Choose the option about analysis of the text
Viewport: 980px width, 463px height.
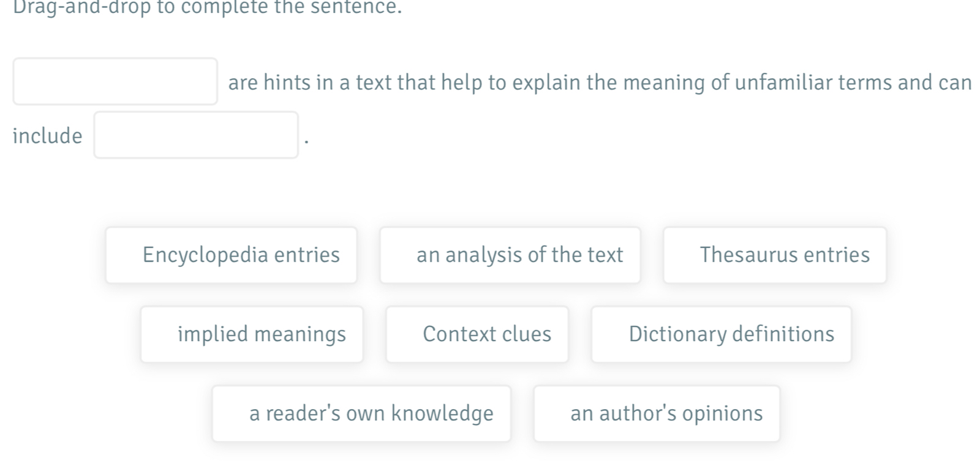tap(510, 255)
